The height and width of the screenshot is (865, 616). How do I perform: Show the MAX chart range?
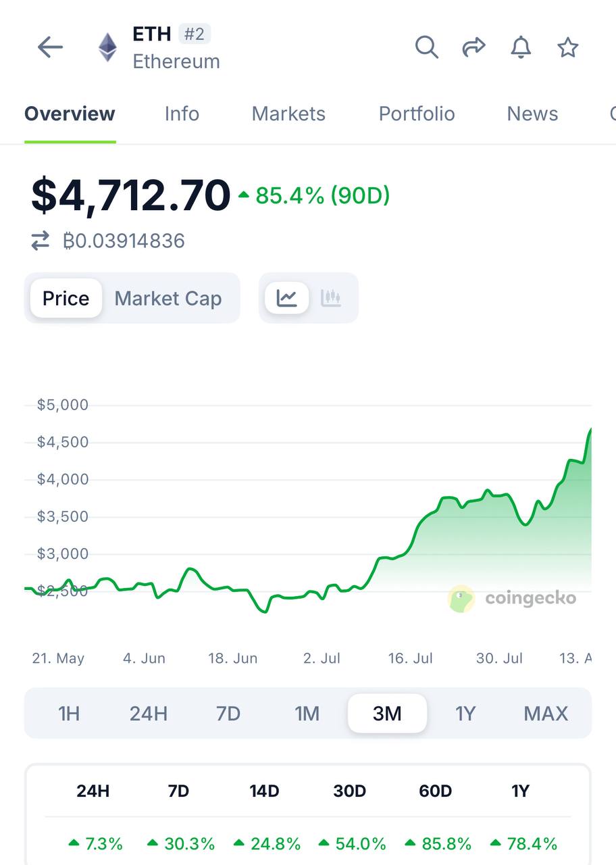tap(546, 714)
